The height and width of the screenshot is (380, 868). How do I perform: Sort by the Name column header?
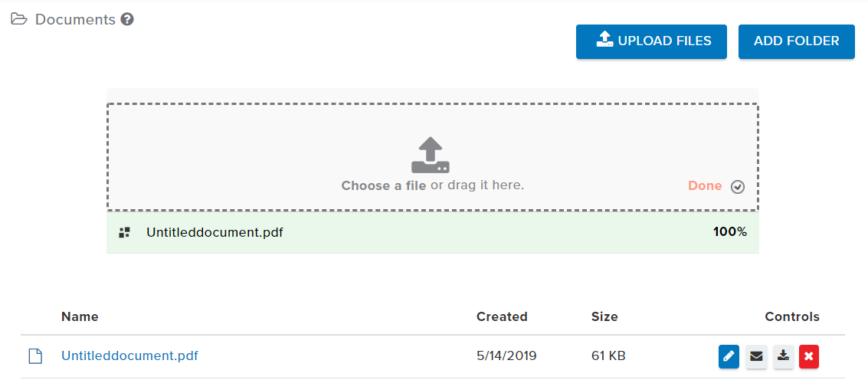80,317
